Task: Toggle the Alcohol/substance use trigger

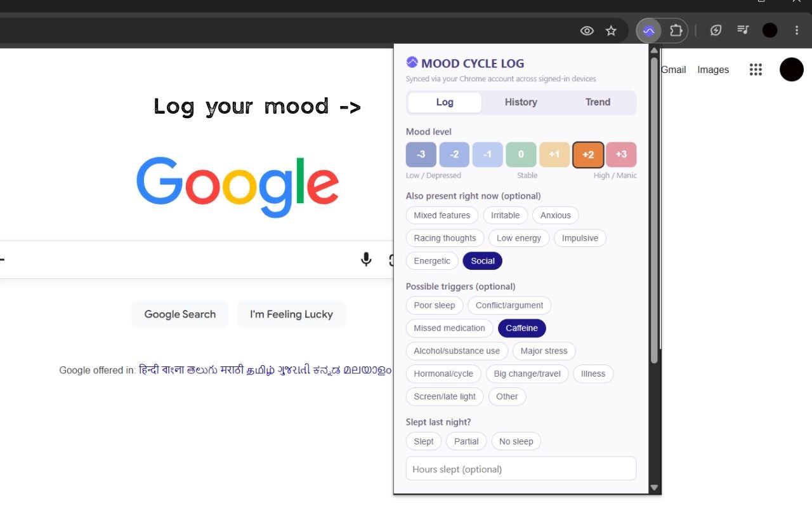Action: 457,351
